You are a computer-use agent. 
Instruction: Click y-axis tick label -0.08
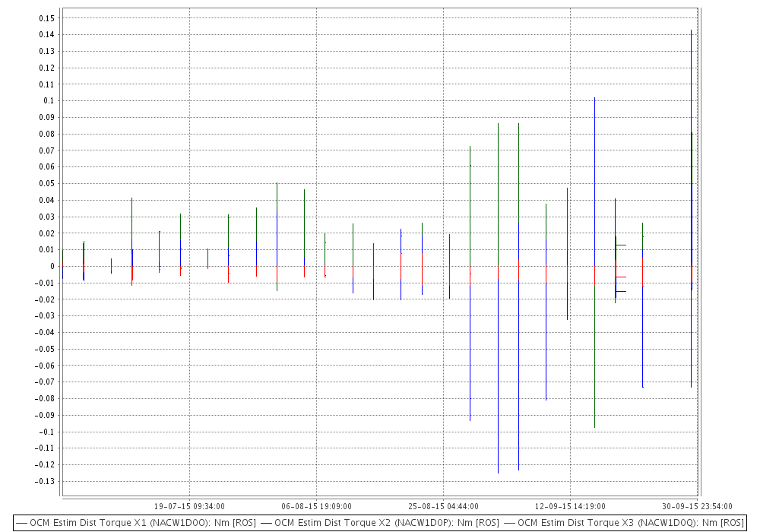coord(45,399)
